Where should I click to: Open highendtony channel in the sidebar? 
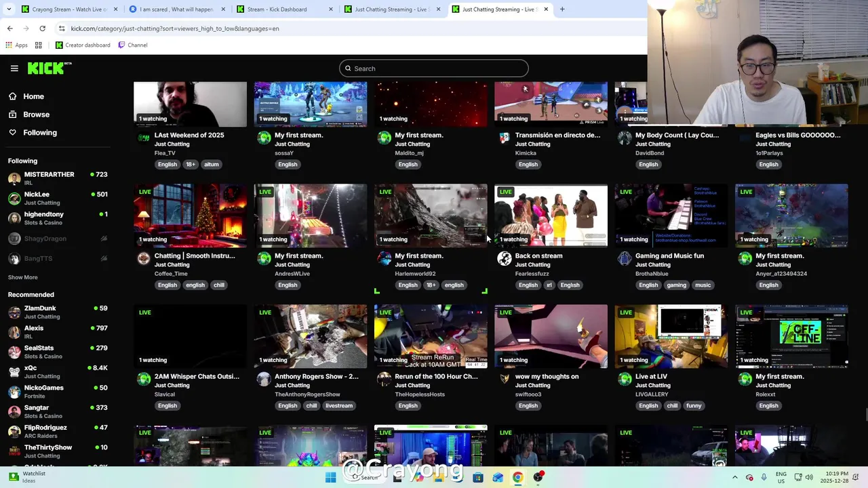pyautogui.click(x=58, y=218)
